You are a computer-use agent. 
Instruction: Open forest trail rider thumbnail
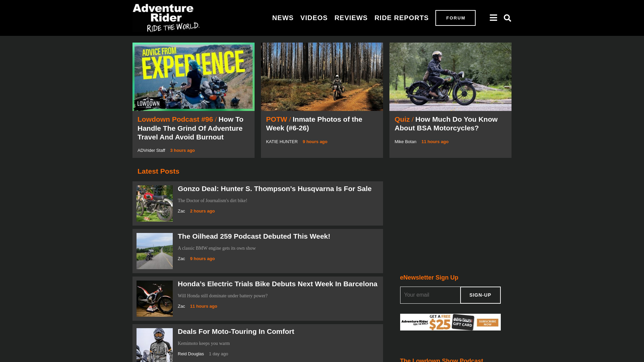[x=322, y=77]
